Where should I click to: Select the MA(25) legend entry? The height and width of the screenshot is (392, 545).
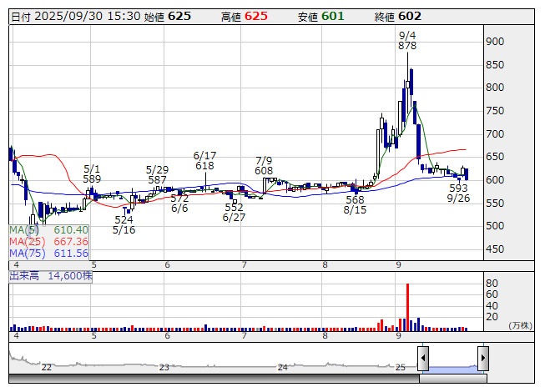click(x=48, y=242)
